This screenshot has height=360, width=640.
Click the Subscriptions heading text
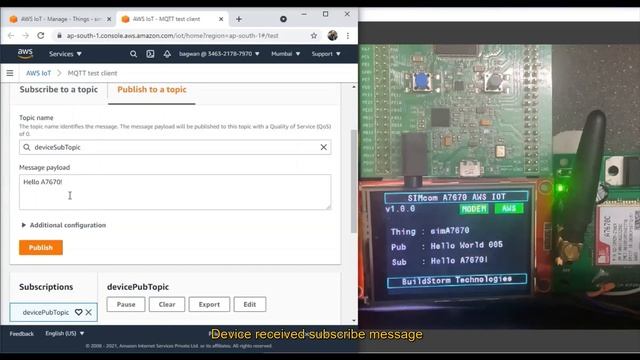(46, 287)
